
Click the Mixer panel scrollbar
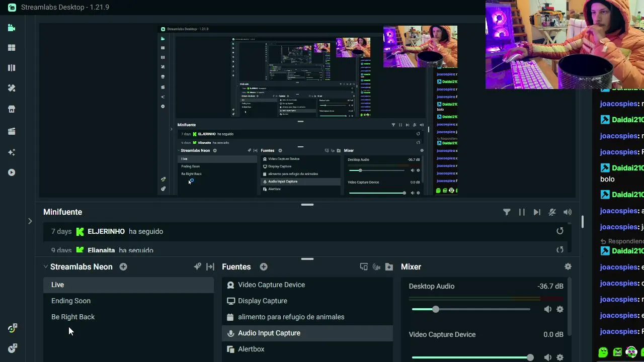pyautogui.click(x=570, y=307)
